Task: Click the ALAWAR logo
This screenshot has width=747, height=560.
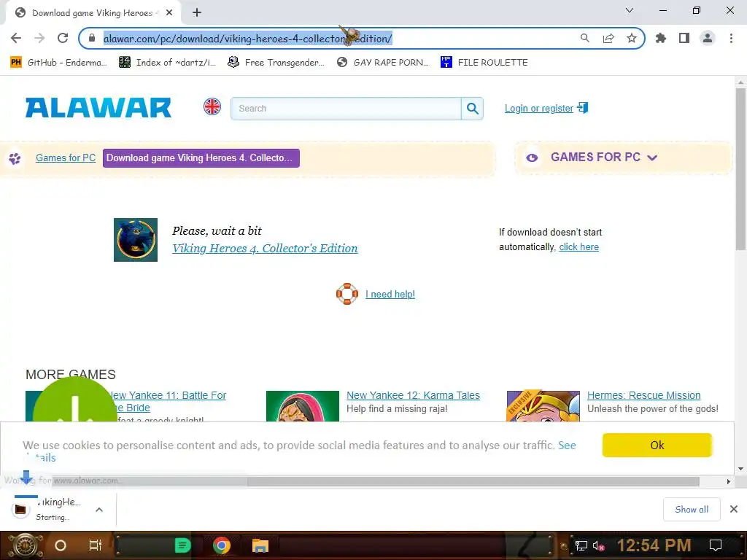Action: [x=98, y=108]
